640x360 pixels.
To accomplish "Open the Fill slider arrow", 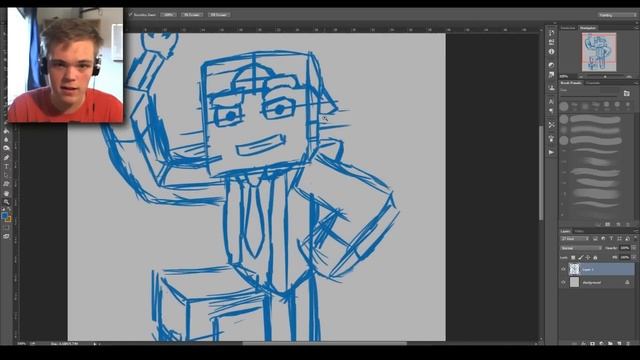I will 634,258.
